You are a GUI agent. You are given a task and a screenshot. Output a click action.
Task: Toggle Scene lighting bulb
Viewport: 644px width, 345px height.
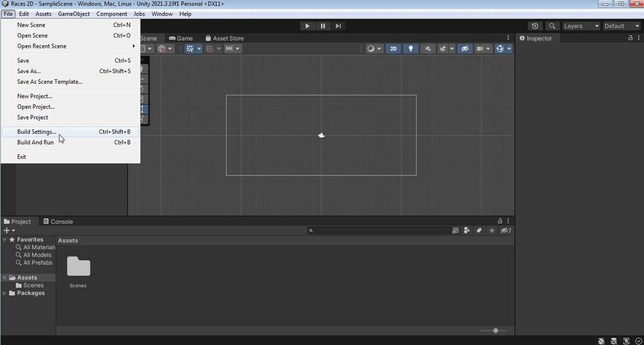[411, 48]
